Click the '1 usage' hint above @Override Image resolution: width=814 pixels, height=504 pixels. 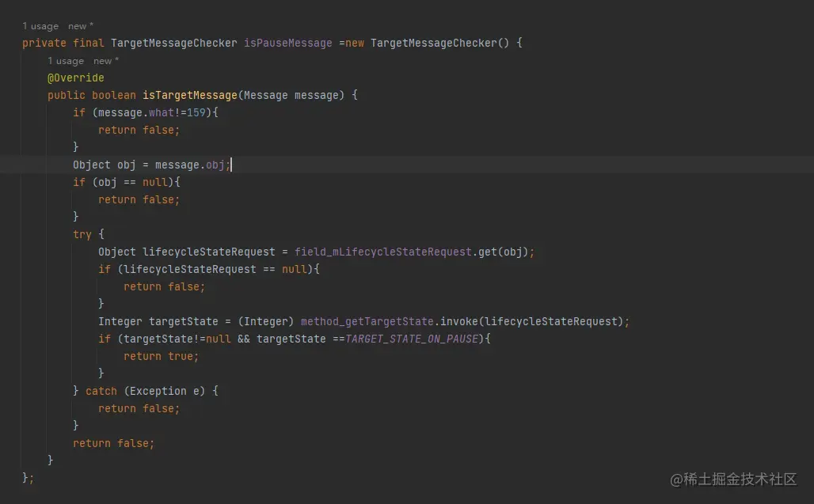point(66,61)
